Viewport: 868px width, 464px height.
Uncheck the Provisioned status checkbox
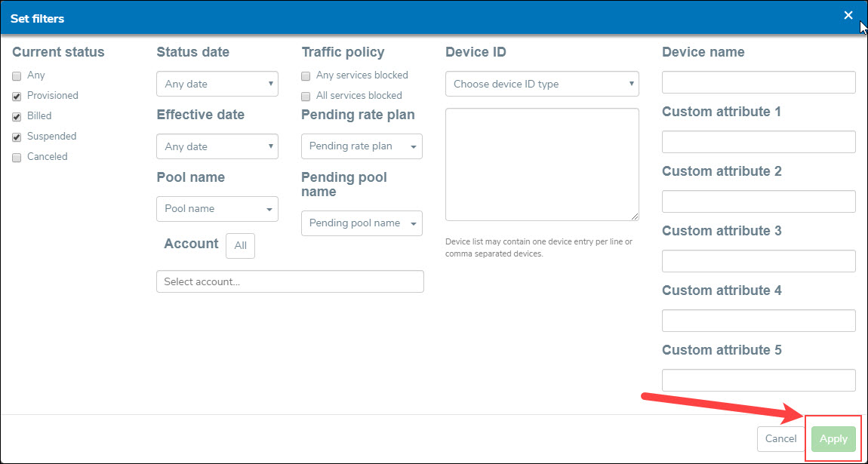coord(17,97)
